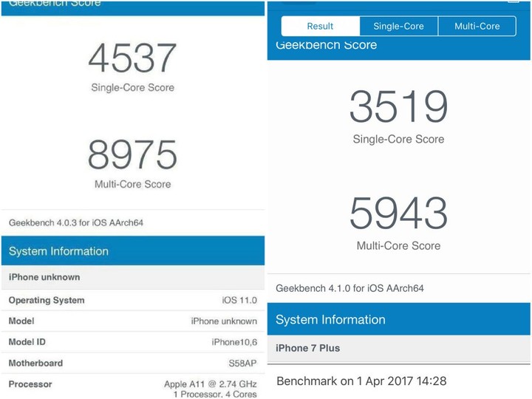
Task: Click the left System Information header
Action: (133, 250)
